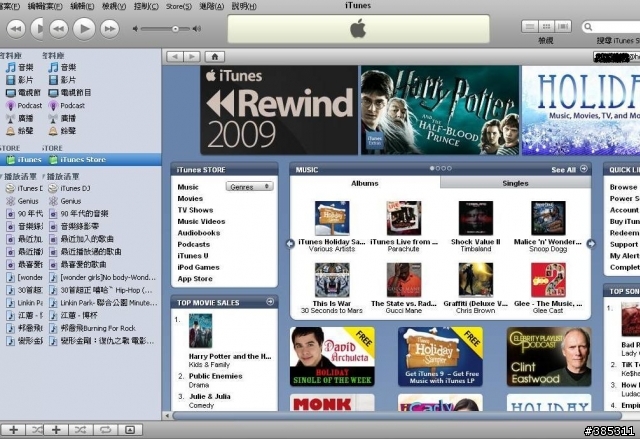640x439 pixels.
Task: Click the scroll-left arrow of the store
Action: (167, 416)
